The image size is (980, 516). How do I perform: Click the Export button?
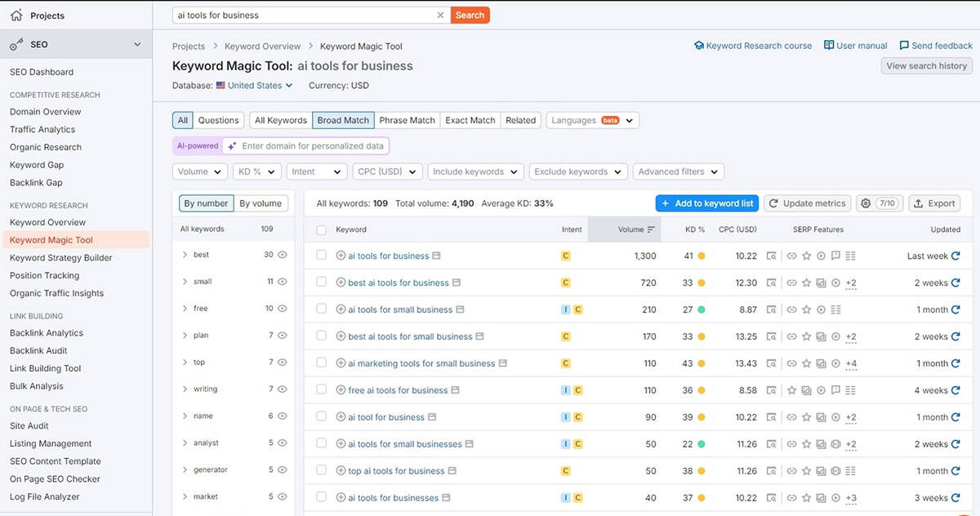[x=934, y=203]
